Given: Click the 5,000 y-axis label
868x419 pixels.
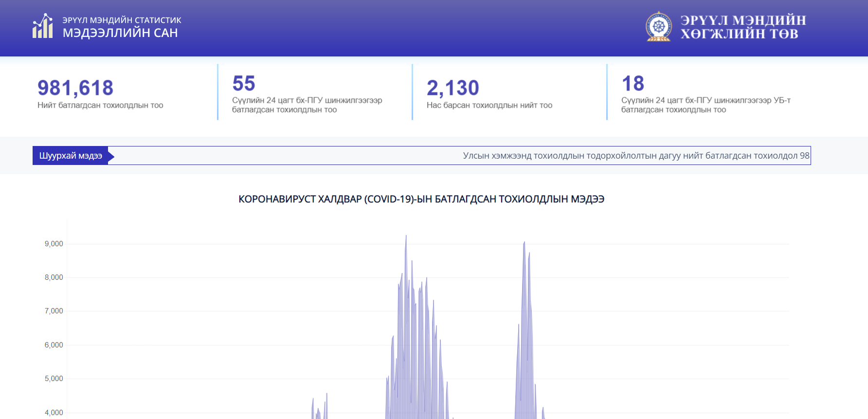Looking at the screenshot, I should click(x=54, y=379).
